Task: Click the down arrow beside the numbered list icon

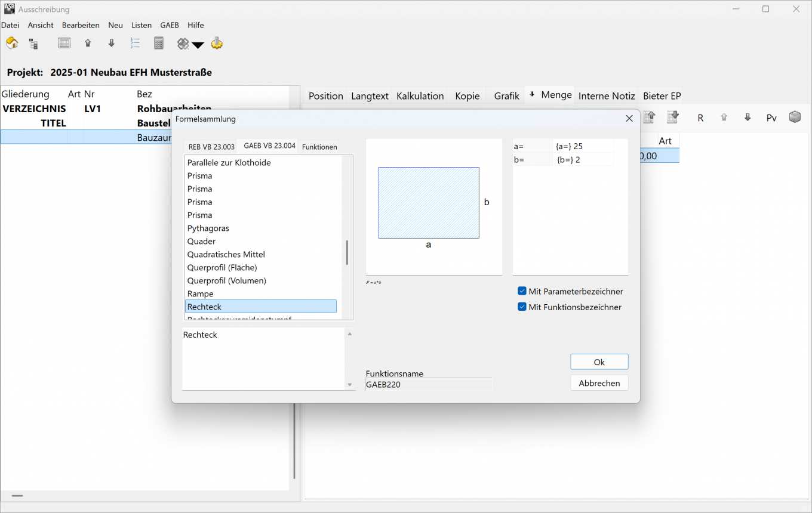Action: 111,43
